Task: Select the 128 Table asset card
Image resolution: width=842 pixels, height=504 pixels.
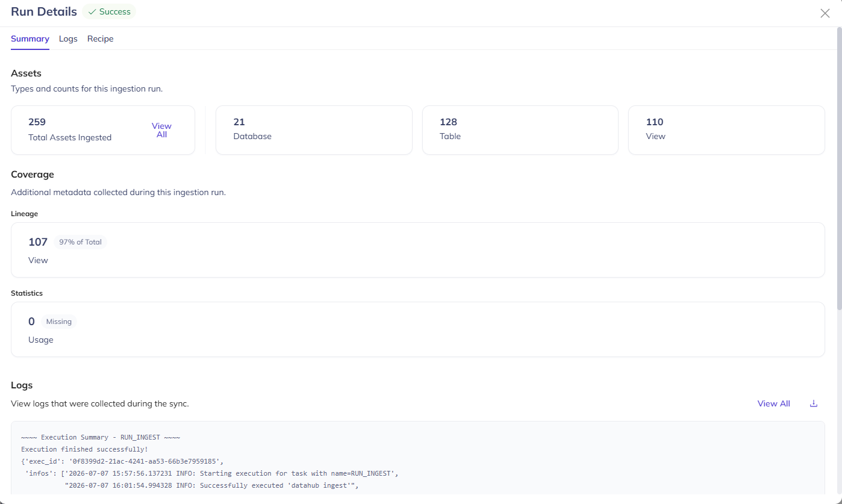Action: click(x=520, y=130)
